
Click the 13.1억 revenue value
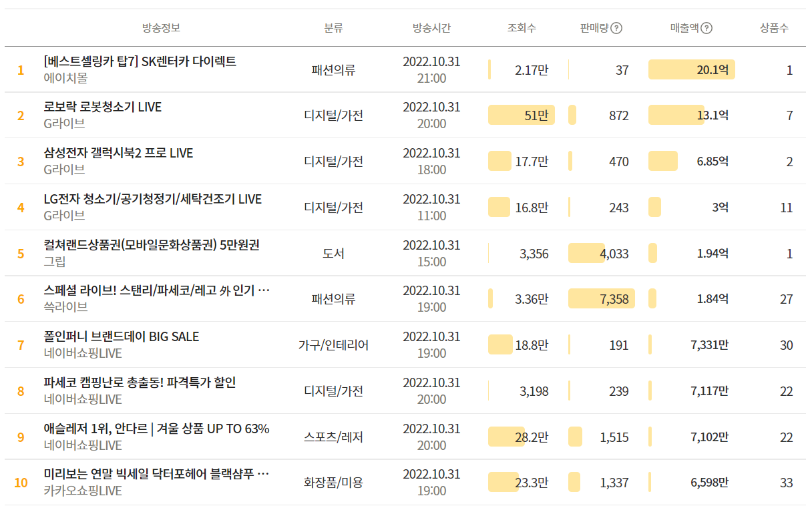tap(713, 115)
